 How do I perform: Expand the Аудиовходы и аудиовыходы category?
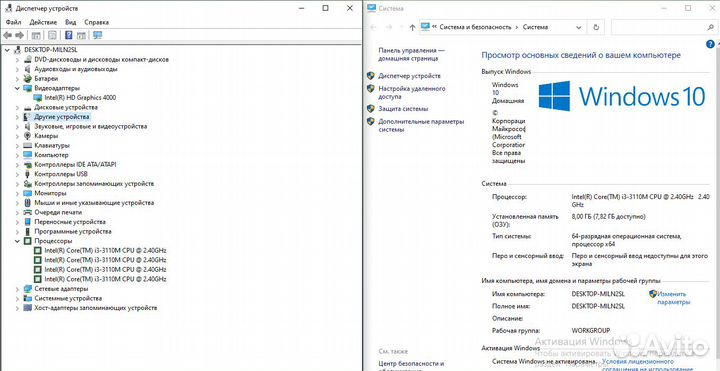pos(17,69)
